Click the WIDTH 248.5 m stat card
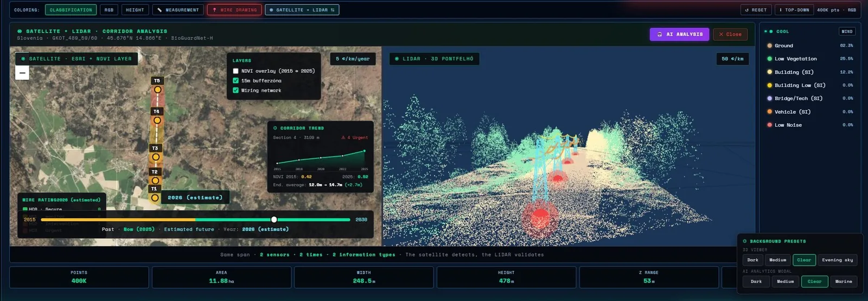The height and width of the screenshot is (301, 868). (364, 278)
